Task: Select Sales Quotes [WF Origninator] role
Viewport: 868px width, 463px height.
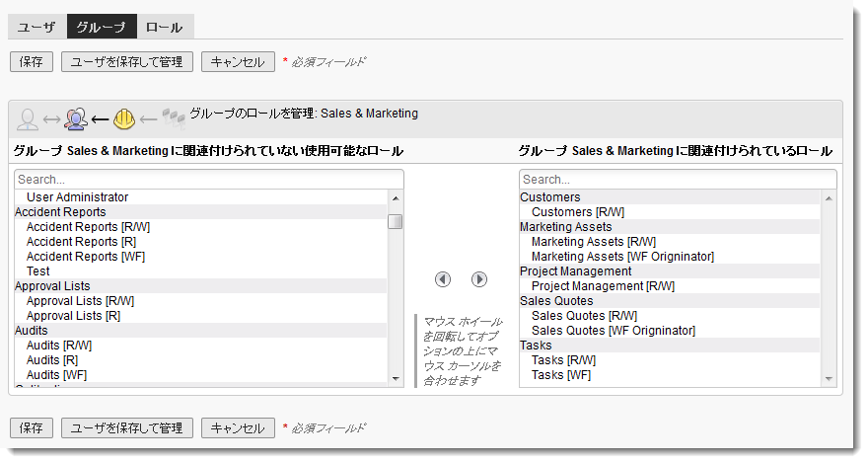Action: 670,331
